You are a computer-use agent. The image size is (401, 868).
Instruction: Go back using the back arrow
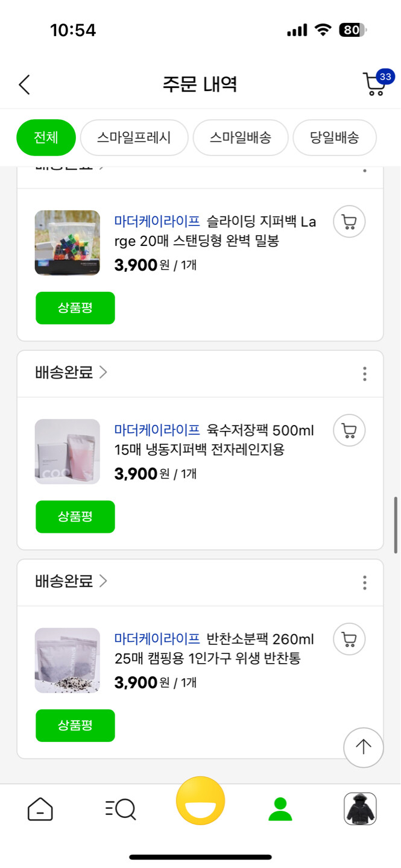[x=24, y=84]
